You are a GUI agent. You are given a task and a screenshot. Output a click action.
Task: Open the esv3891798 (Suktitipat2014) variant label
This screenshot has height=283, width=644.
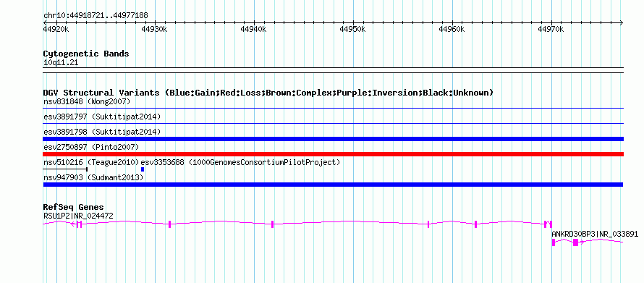click(x=102, y=132)
